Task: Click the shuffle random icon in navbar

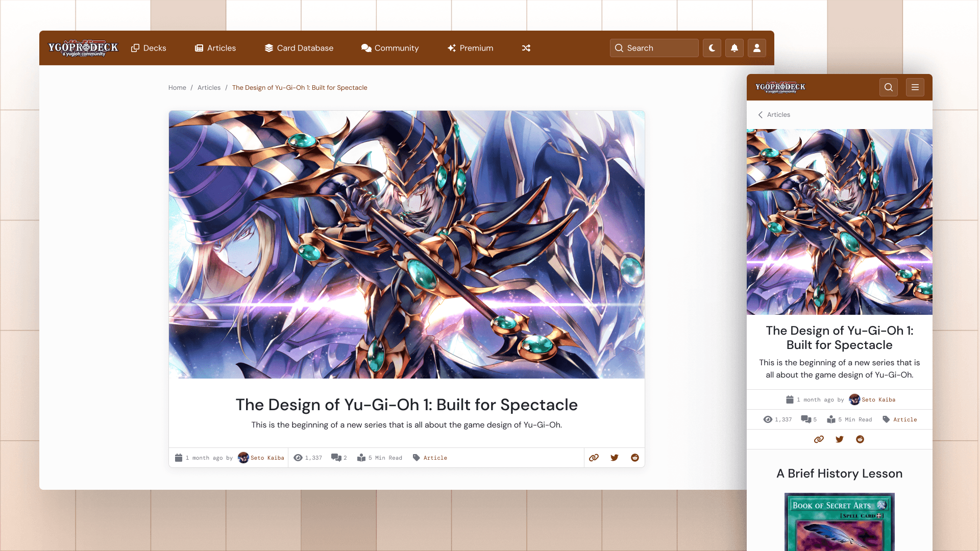Action: 526,48
